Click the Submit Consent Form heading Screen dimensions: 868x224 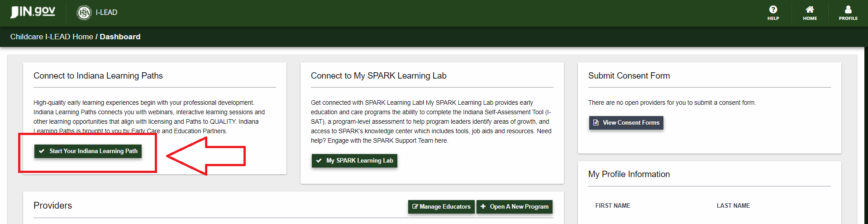coord(629,76)
